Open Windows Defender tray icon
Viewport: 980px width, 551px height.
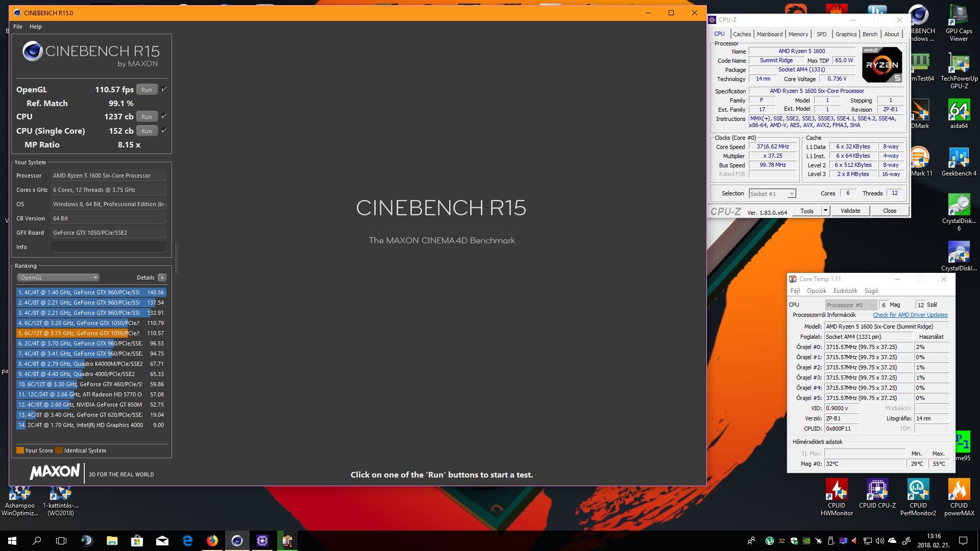point(794,541)
